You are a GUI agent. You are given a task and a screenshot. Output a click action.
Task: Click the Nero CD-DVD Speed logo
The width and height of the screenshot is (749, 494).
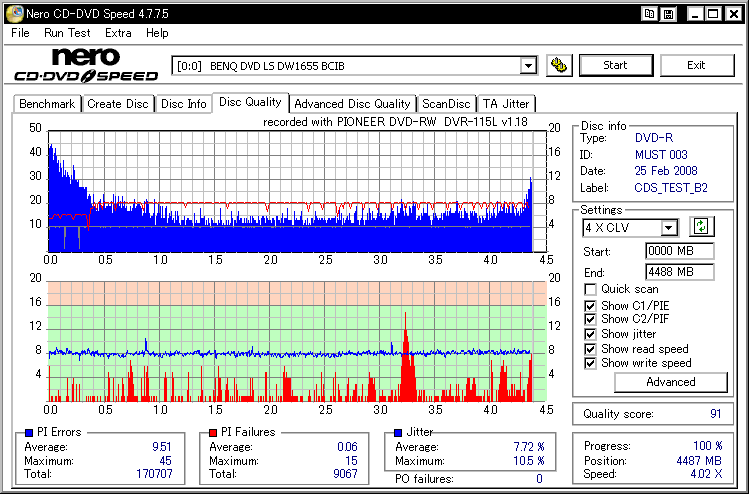(x=86, y=65)
